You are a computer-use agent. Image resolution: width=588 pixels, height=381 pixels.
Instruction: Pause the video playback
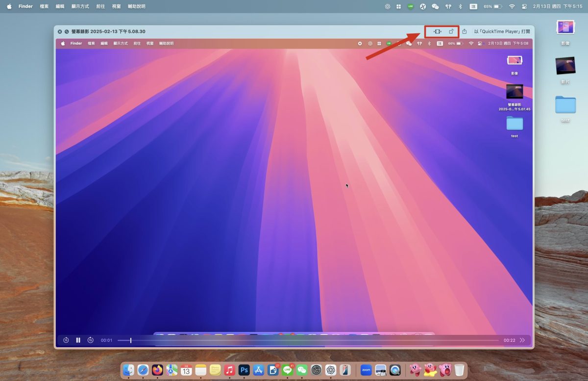click(x=78, y=340)
